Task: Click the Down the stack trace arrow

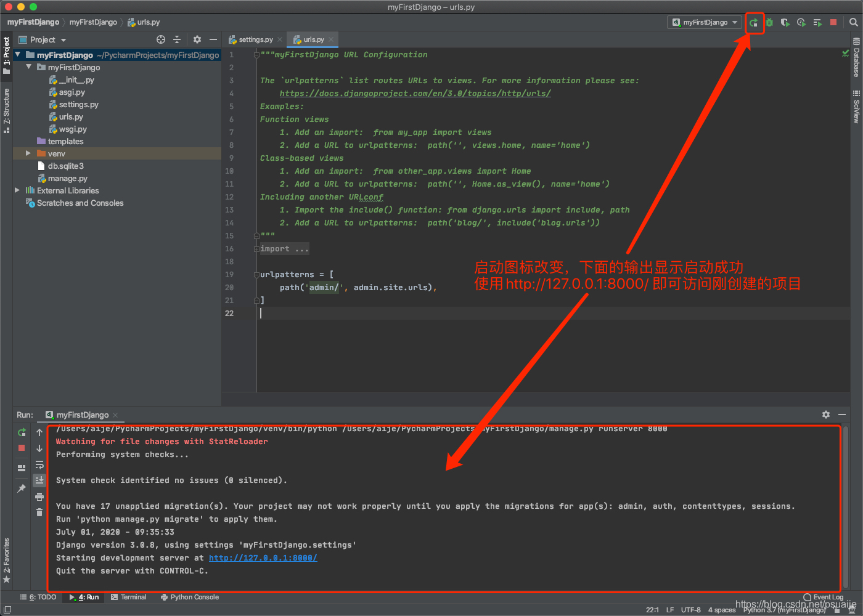Action: (x=39, y=448)
